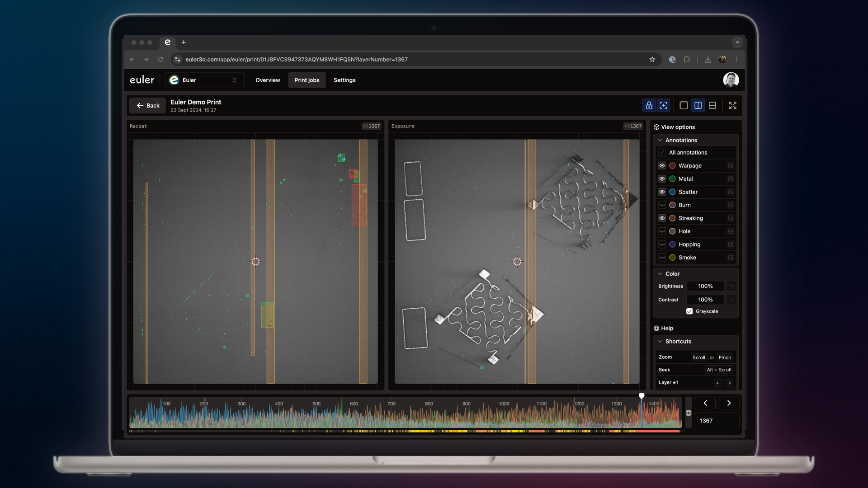Open the Settings tab
Screen dimensions: 868x488
(x=344, y=80)
